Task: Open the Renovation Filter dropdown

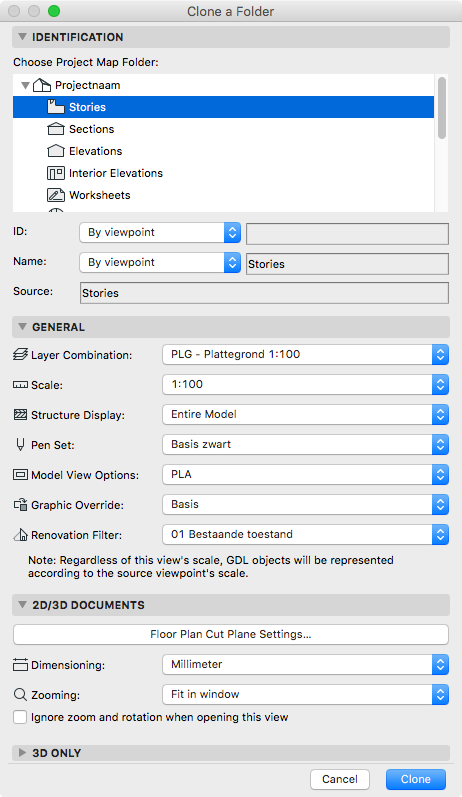Action: tap(305, 535)
